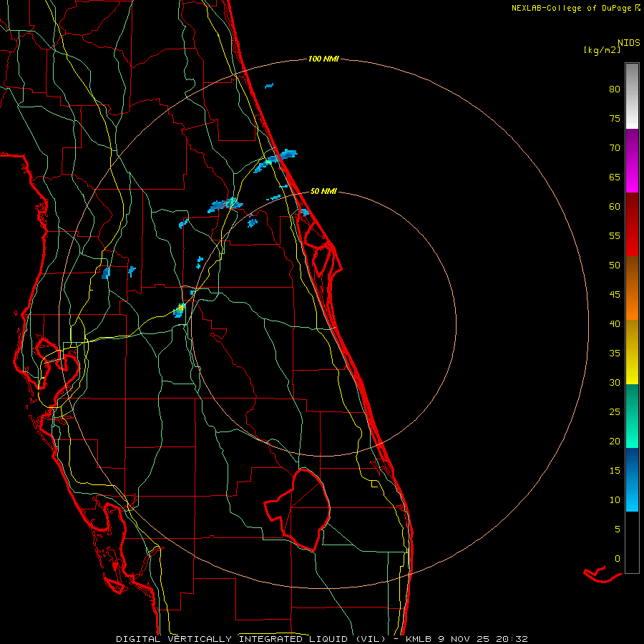Click the 9 NOV 25 date text

click(465, 639)
